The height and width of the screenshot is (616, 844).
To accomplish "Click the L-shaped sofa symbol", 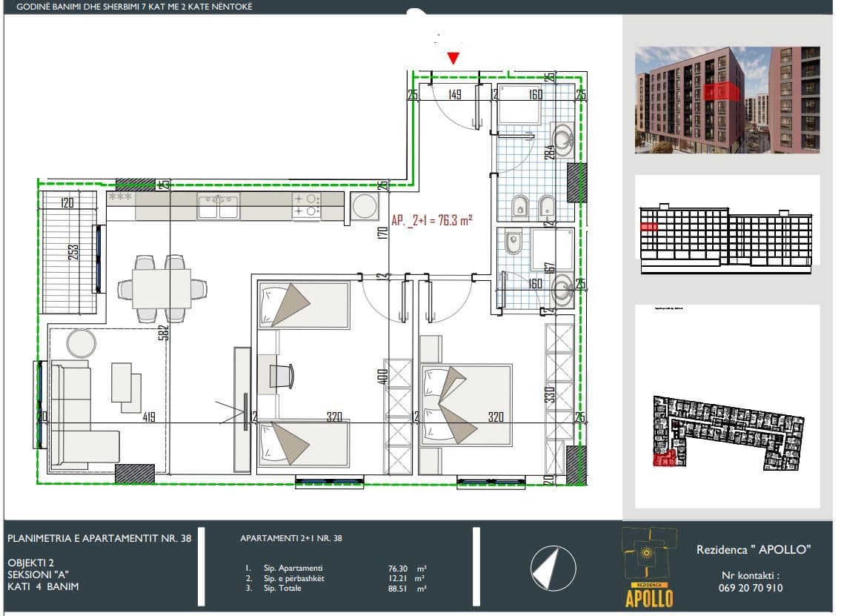I will click(x=84, y=413).
